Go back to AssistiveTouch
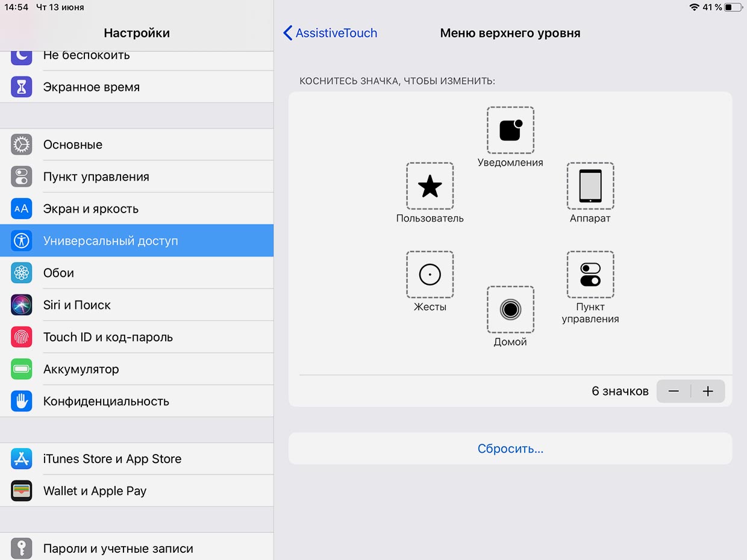The width and height of the screenshot is (747, 560). tap(331, 33)
